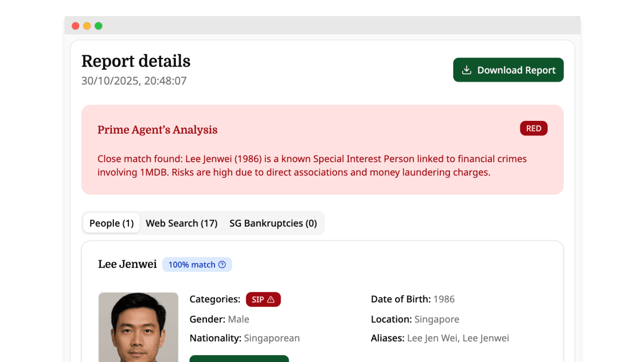Viewport: 644px width, 362px height.
Task: Click the download arrow icon in Download Report
Action: [467, 70]
